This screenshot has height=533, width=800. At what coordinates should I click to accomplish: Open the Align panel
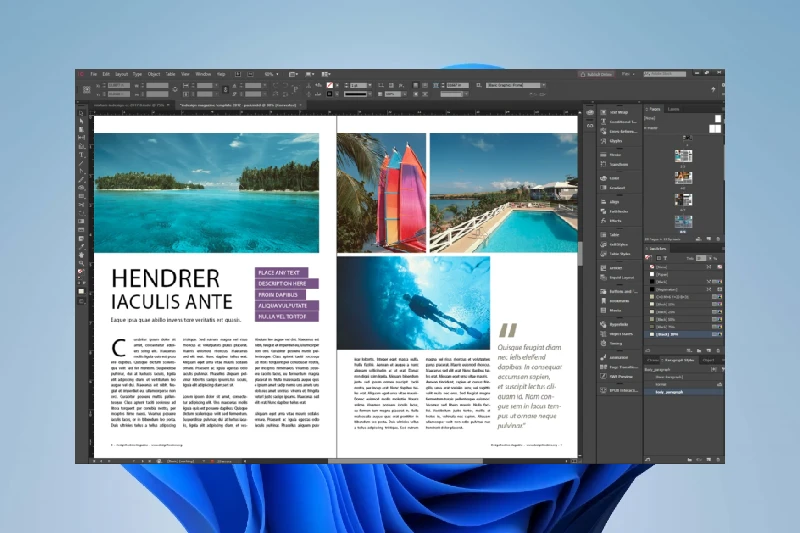(617, 202)
